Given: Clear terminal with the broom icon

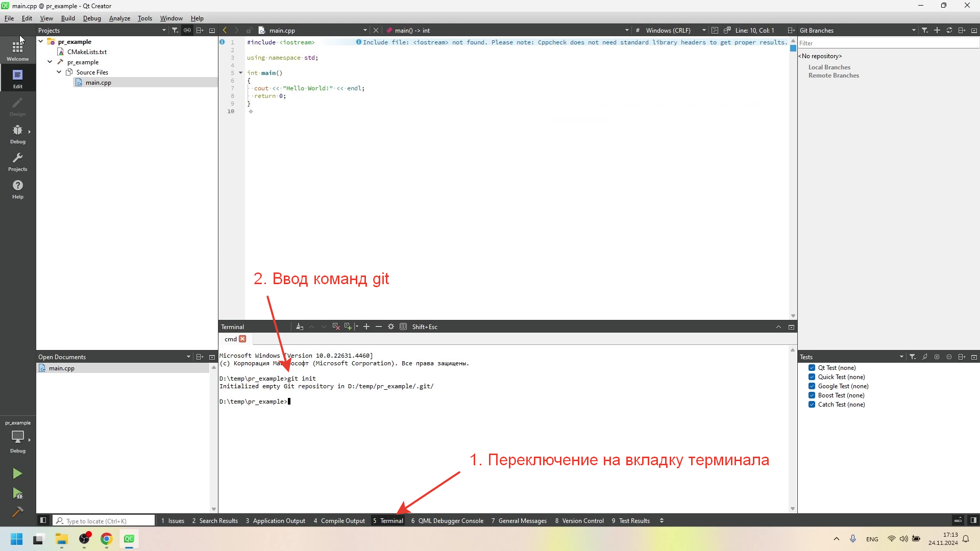Looking at the screenshot, I should click(300, 327).
